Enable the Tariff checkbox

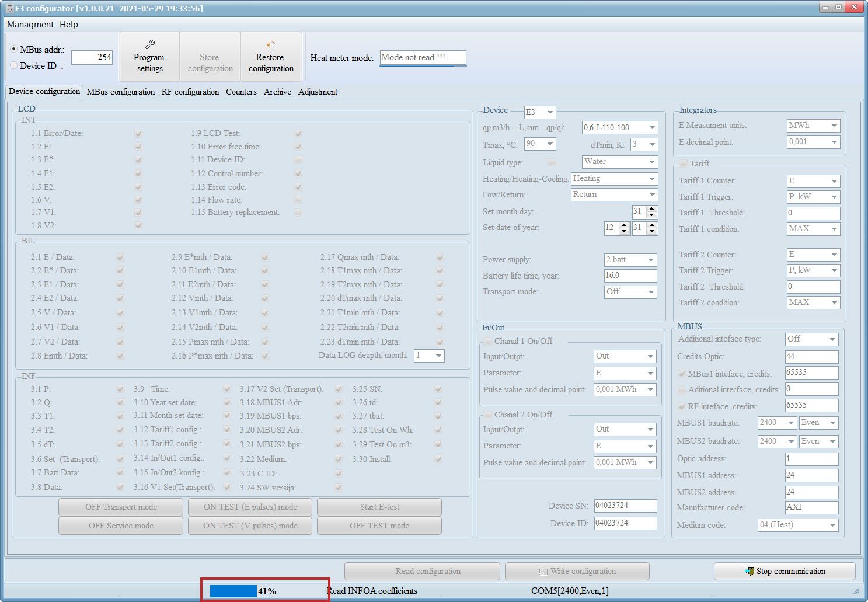tap(684, 164)
